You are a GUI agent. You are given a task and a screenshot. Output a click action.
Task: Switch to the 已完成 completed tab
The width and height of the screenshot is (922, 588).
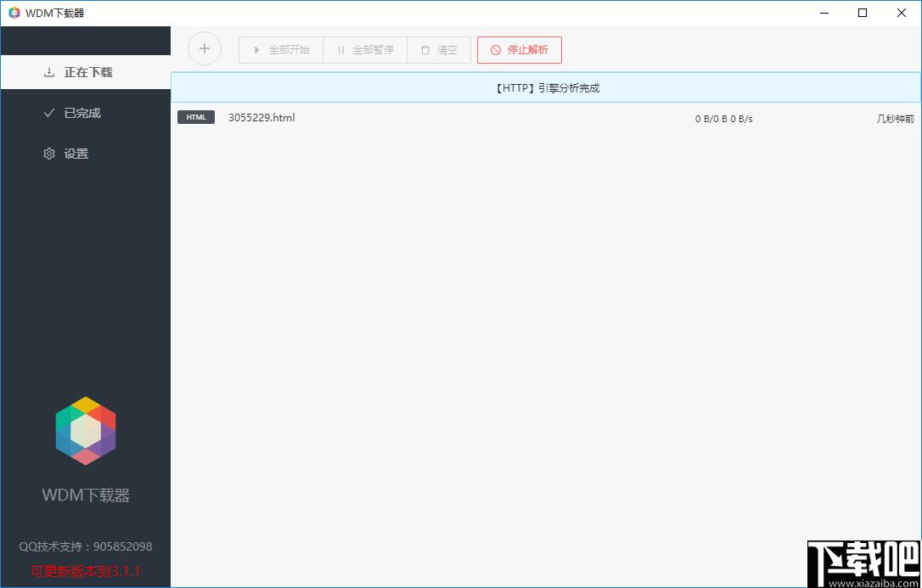pyautogui.click(x=86, y=113)
